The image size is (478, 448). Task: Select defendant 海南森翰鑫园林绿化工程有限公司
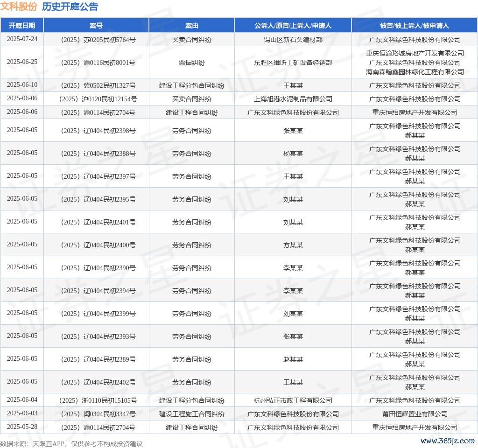pyautogui.click(x=415, y=72)
